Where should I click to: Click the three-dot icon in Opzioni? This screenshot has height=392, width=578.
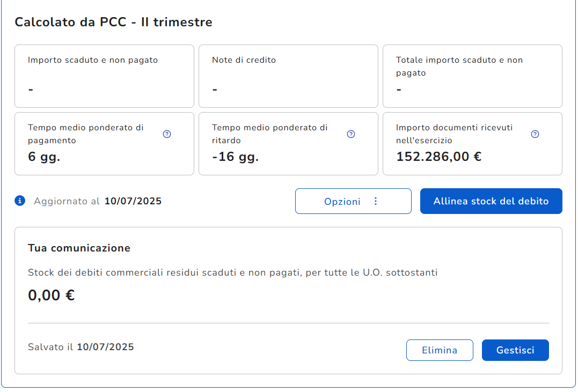(376, 201)
